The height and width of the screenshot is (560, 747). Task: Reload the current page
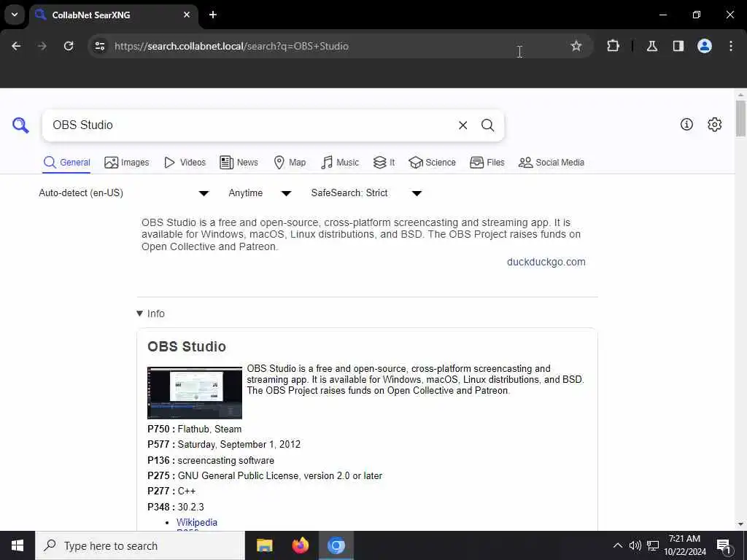click(x=69, y=46)
